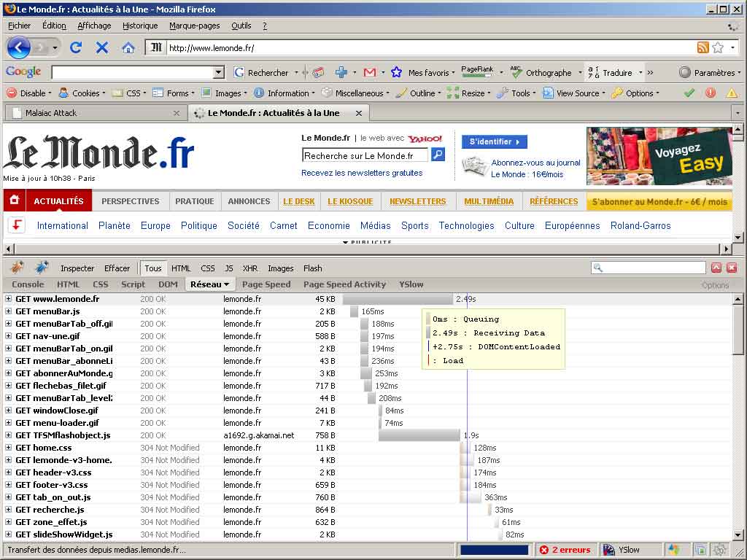Click the red home icon in Le Monde navigation
747x560 pixels.
click(x=15, y=201)
